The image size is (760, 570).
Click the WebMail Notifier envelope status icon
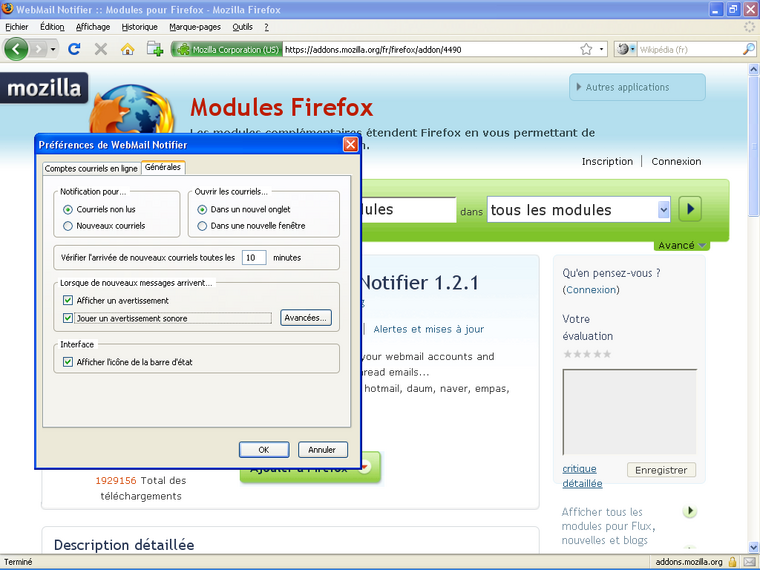pyautogui.click(x=749, y=562)
